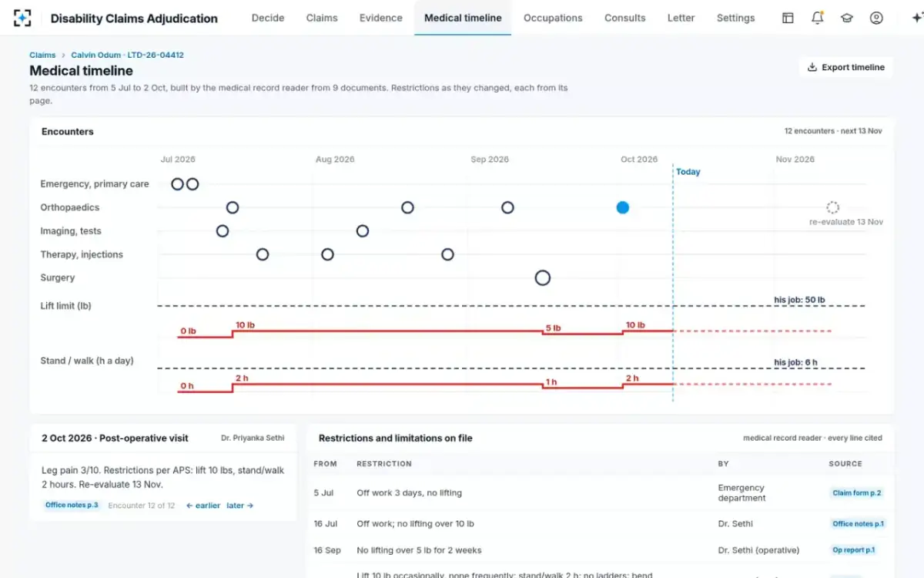This screenshot has width=924, height=578.
Task: Select the Surgery encounter marker
Action: [543, 277]
